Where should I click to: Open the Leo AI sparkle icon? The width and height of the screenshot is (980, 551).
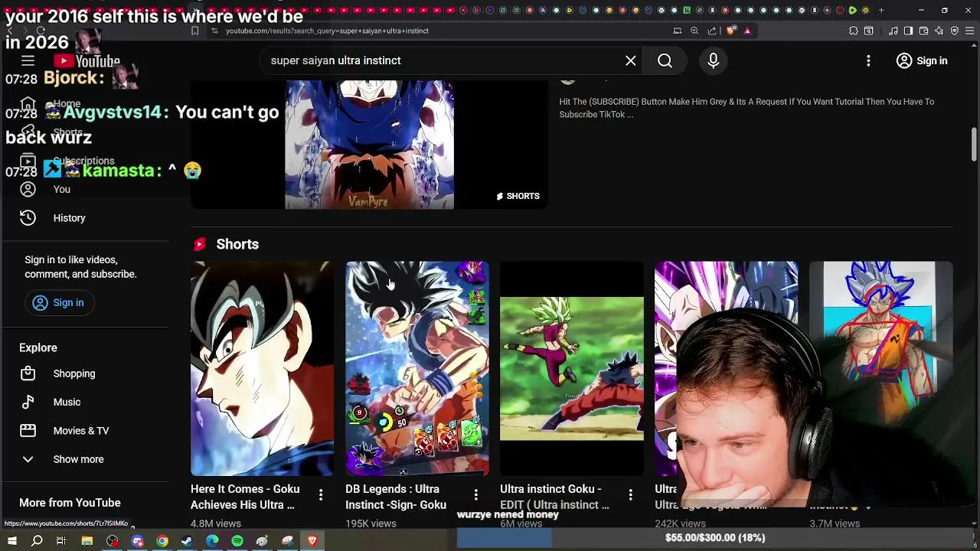(939, 31)
